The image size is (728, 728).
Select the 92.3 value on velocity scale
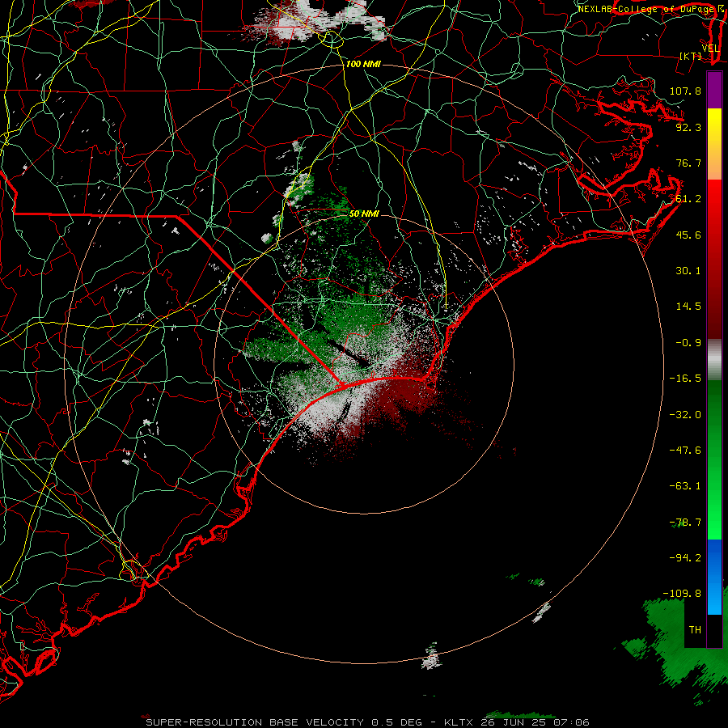[x=688, y=127]
